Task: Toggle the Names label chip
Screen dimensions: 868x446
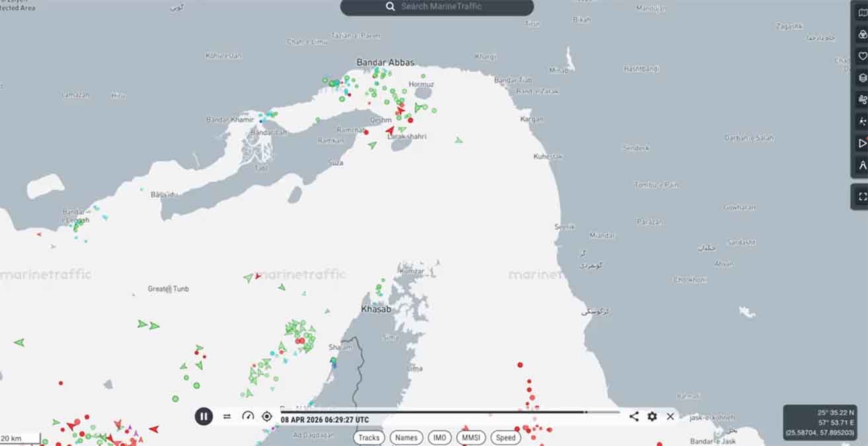Action: click(x=406, y=437)
